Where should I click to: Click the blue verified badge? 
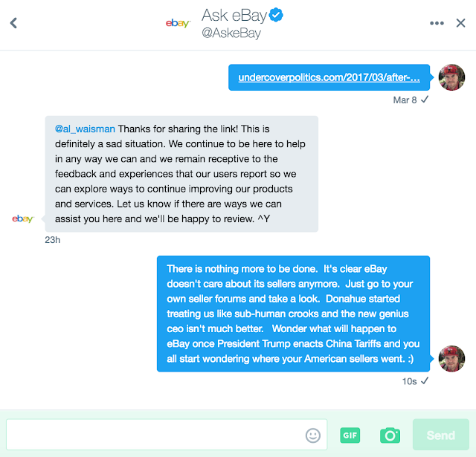(x=276, y=15)
